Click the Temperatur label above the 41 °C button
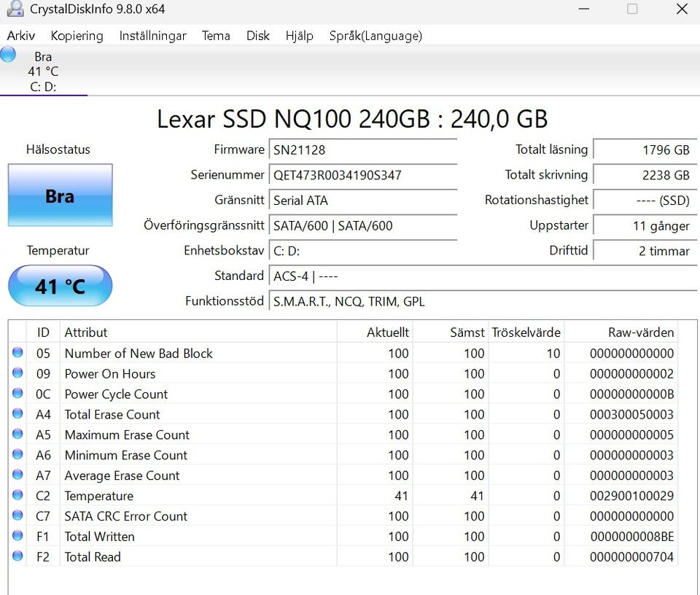This screenshot has width=700, height=595. (58, 250)
